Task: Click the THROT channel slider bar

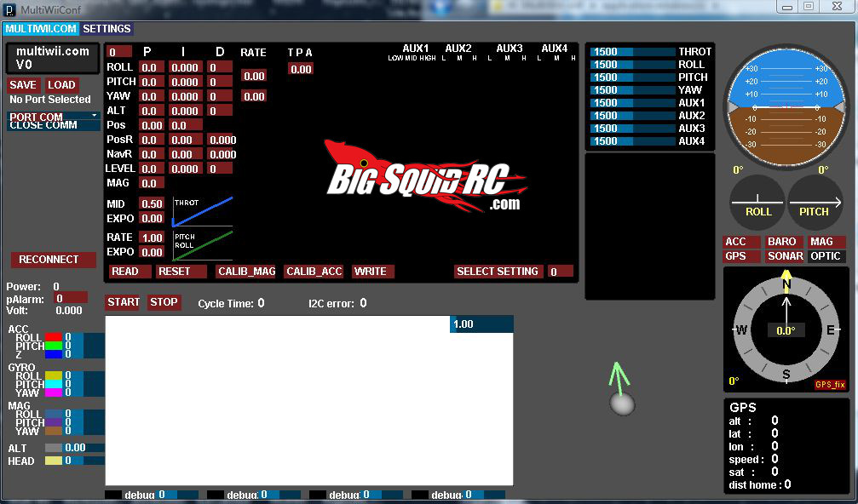Action: click(x=632, y=51)
